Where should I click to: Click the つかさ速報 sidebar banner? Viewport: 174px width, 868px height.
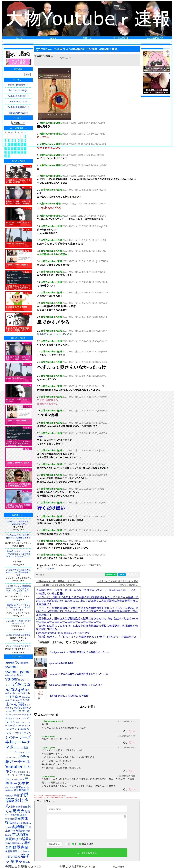point(18,62)
